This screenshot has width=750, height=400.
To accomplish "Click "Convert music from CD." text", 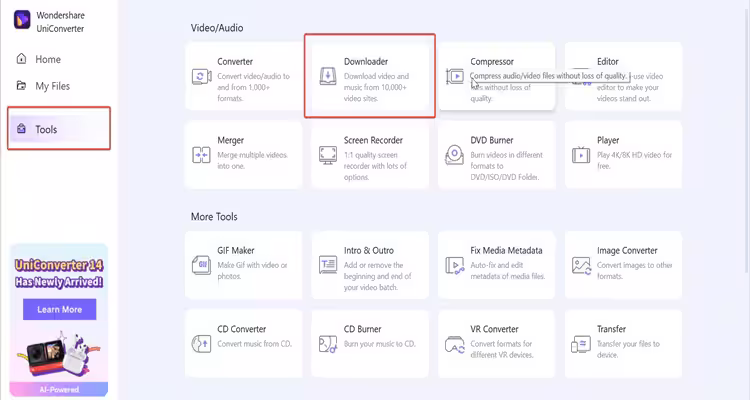I will point(254,344).
